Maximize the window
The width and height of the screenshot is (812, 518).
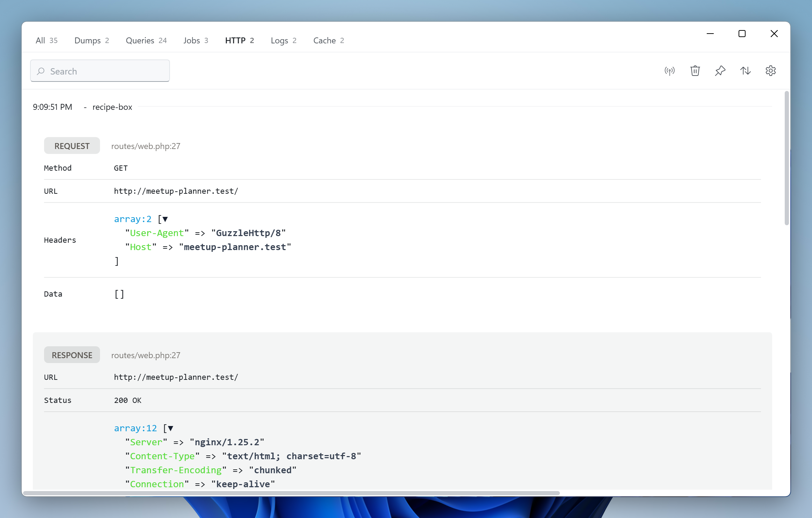742,34
